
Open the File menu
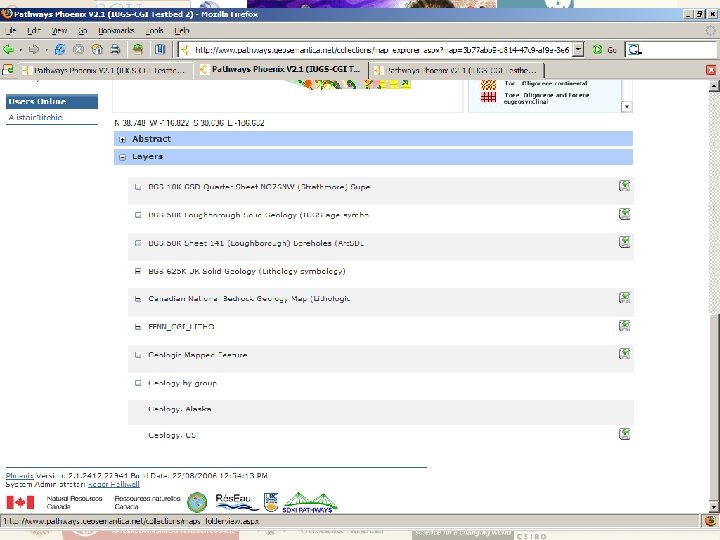11,31
